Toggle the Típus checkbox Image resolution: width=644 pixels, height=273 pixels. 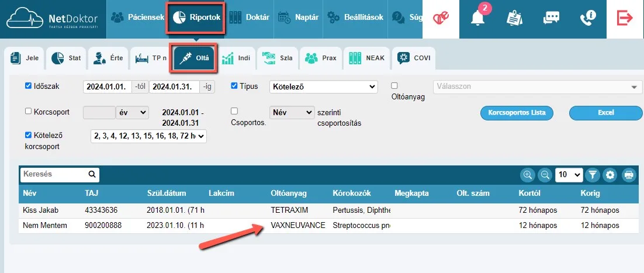click(234, 86)
